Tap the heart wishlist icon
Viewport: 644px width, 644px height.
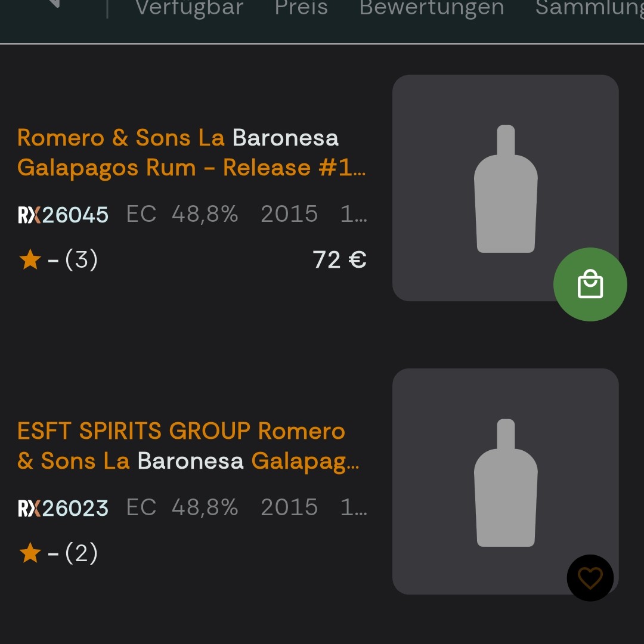pos(590,578)
